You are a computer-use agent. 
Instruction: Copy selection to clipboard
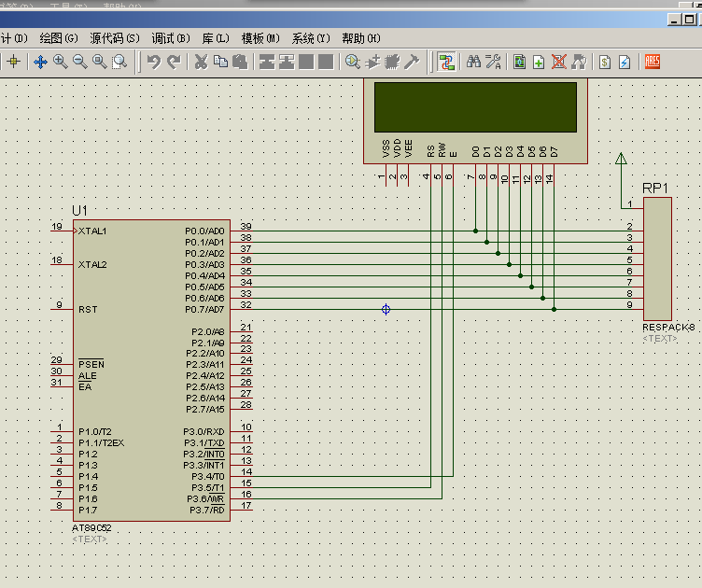[220, 62]
